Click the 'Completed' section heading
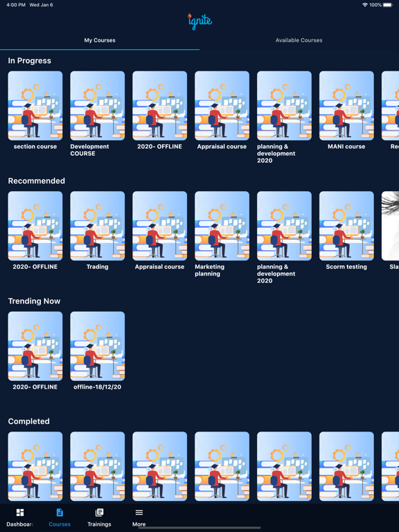This screenshot has height=532, width=399. (29, 421)
